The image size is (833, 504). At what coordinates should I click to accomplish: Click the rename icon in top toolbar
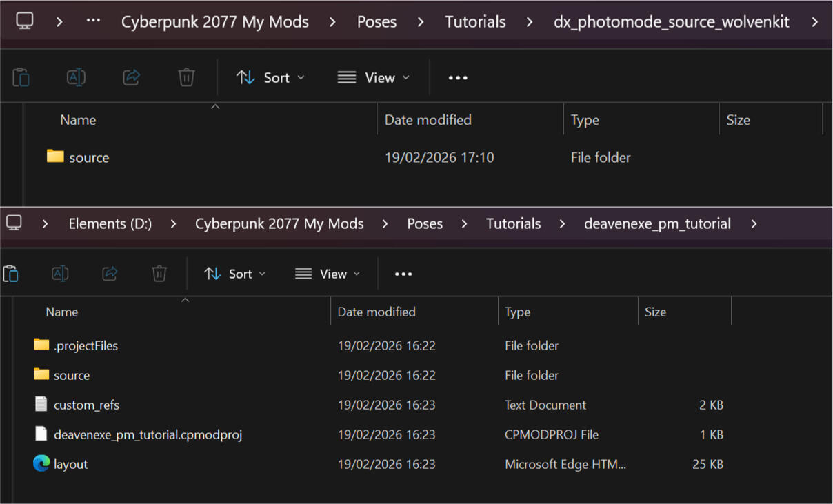coord(76,77)
